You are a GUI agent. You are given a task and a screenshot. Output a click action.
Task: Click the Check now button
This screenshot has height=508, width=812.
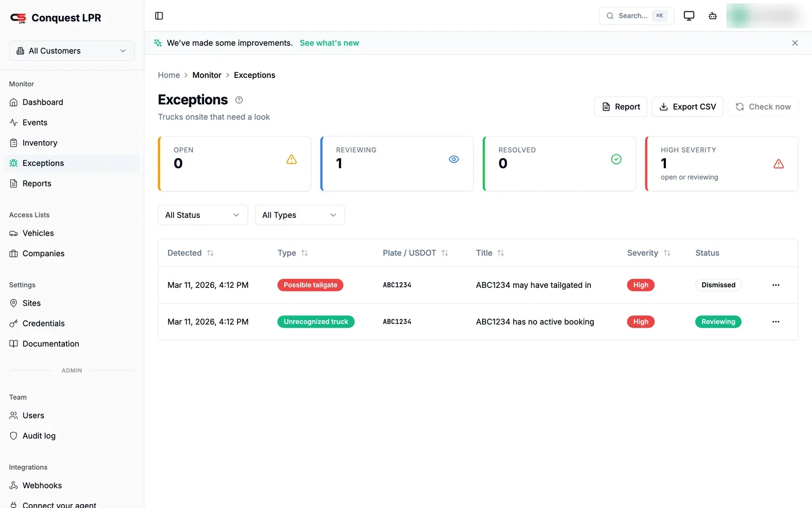763,107
